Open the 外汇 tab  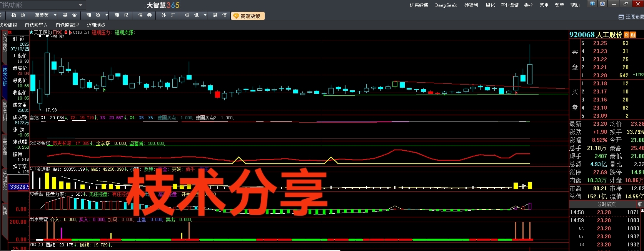click(168, 15)
